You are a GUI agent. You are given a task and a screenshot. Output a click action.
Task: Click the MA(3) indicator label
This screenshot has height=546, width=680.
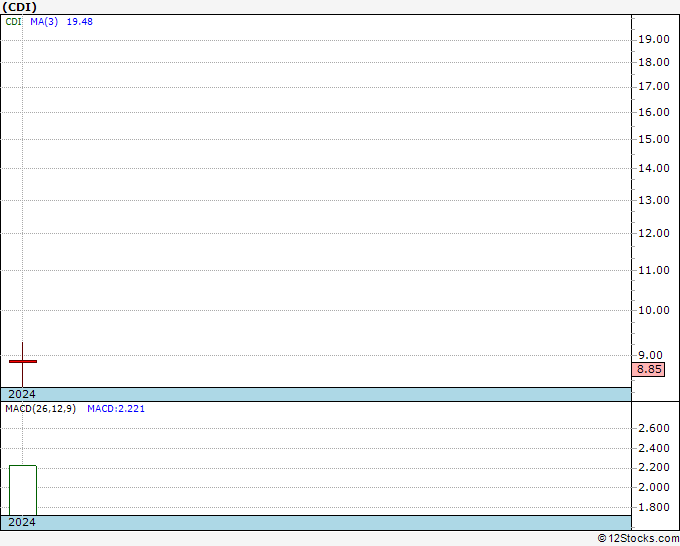pos(44,22)
